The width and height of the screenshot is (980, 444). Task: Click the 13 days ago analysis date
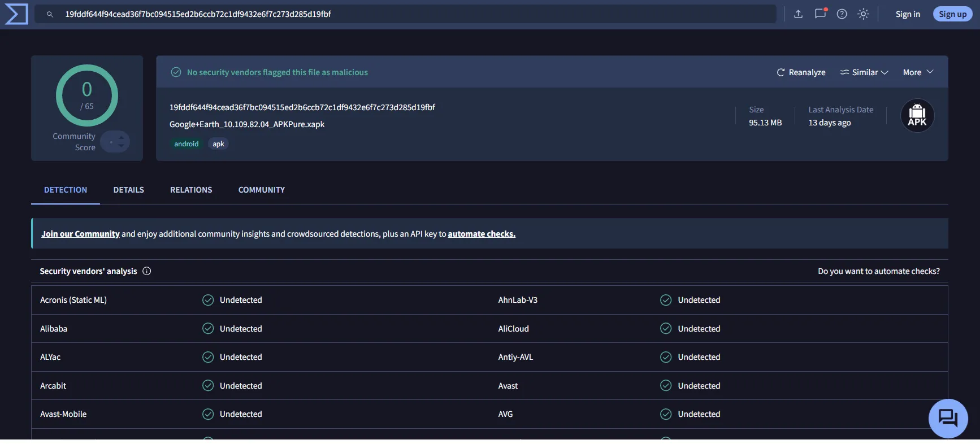coord(830,123)
